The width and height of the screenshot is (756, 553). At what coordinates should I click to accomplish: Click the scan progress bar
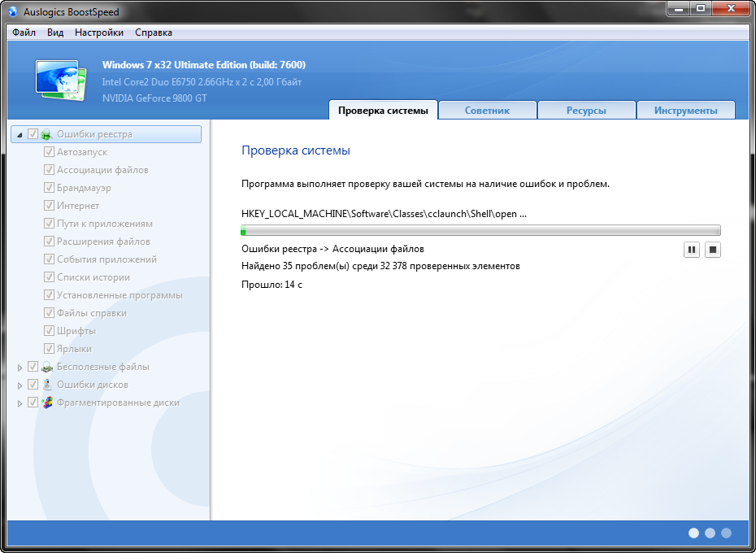click(480, 230)
